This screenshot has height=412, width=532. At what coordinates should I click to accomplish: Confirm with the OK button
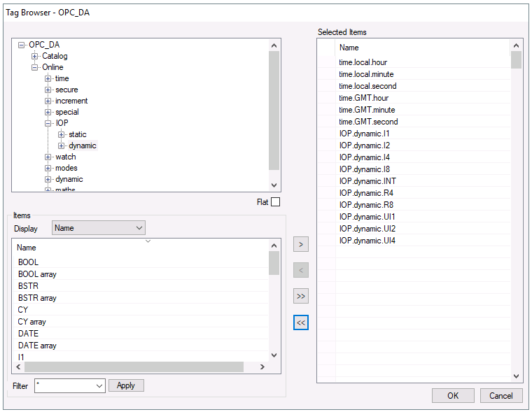click(453, 396)
